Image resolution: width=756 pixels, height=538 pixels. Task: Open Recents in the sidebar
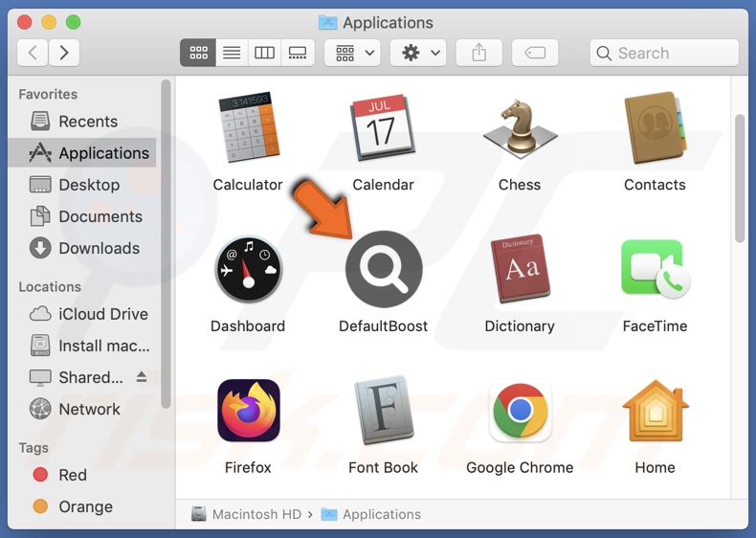(82, 122)
